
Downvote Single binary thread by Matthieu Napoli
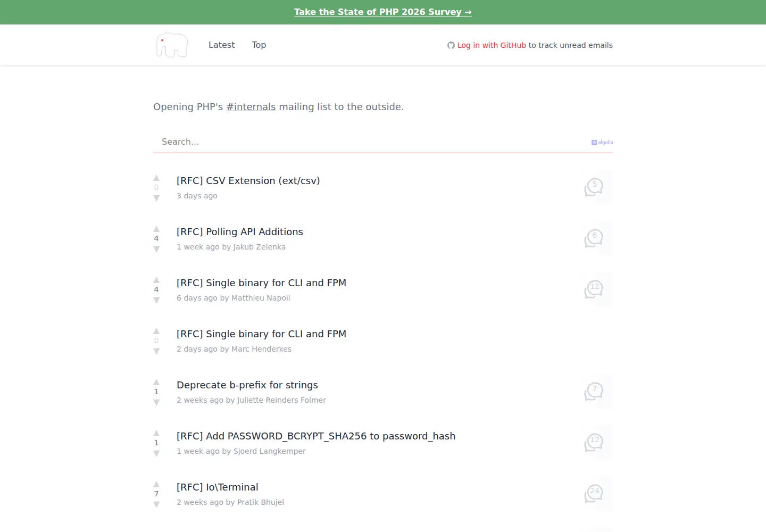tap(156, 300)
